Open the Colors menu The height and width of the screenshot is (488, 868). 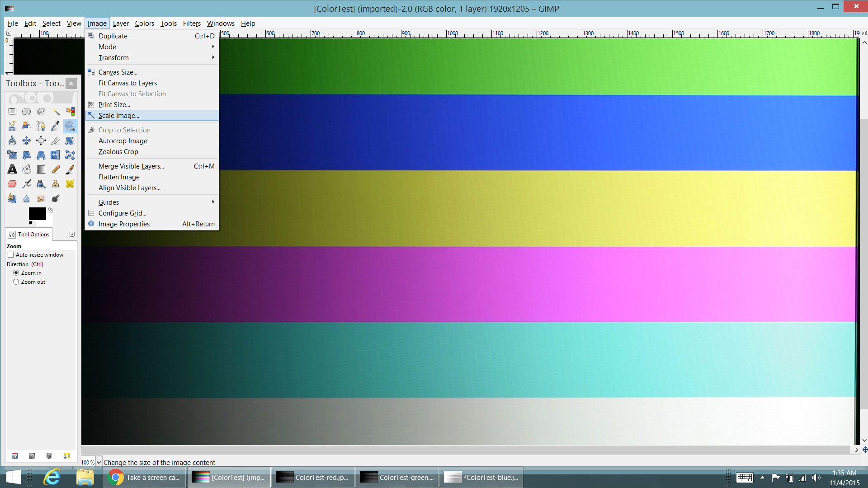pos(144,23)
